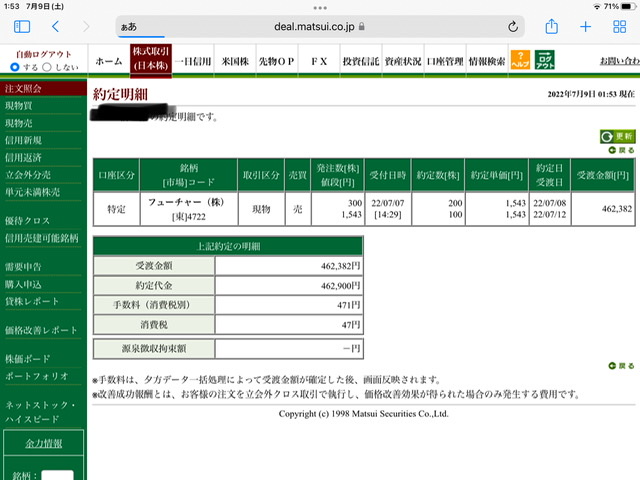Click the lower 戻る back link below details
The width and height of the screenshot is (640, 480).
(x=621, y=366)
